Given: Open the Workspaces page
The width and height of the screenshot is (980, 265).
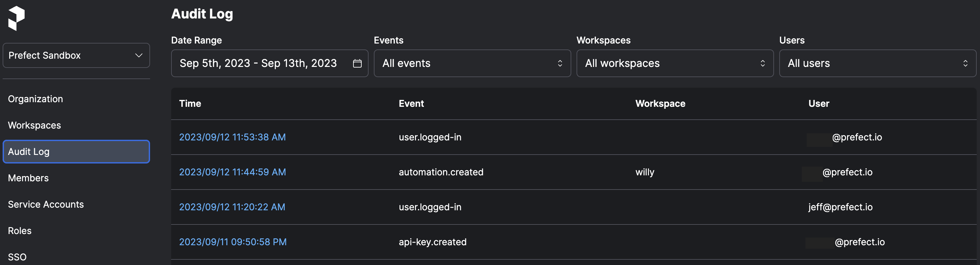Looking at the screenshot, I should [x=34, y=125].
